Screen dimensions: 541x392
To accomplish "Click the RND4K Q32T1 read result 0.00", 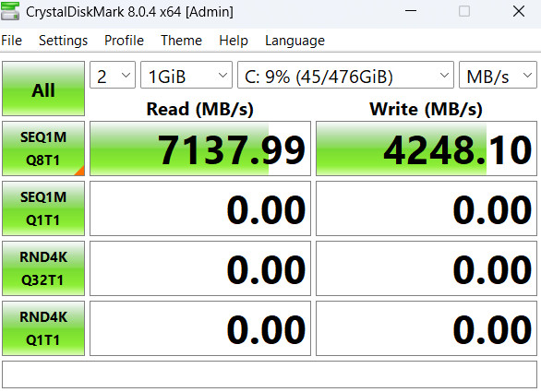I will 200,268.
